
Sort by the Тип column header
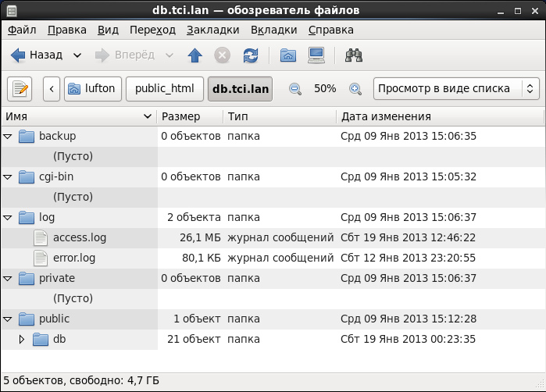[280, 116]
